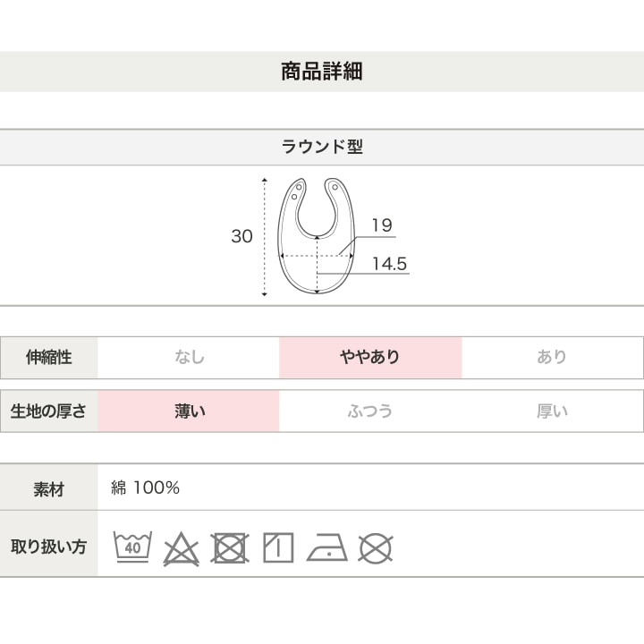This screenshot has width=644, height=644.
Task: Click the 30 height measurement
Action: (x=241, y=236)
